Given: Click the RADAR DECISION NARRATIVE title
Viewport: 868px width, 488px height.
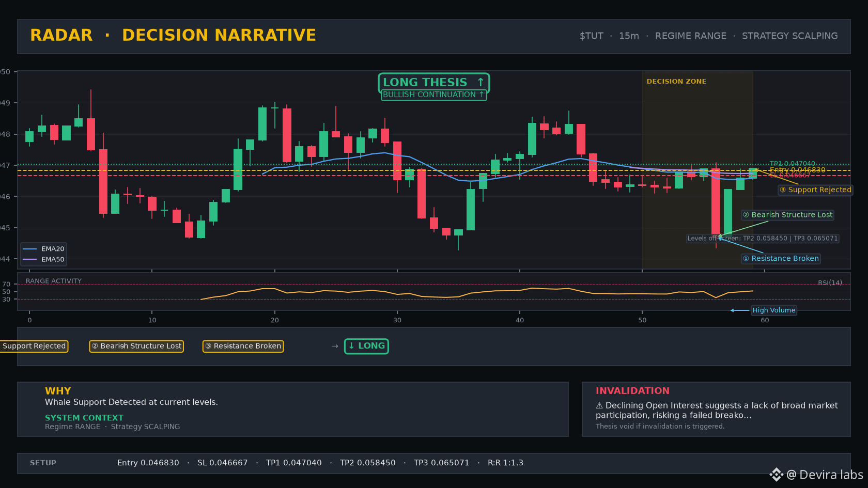Looking at the screenshot, I should pos(173,35).
